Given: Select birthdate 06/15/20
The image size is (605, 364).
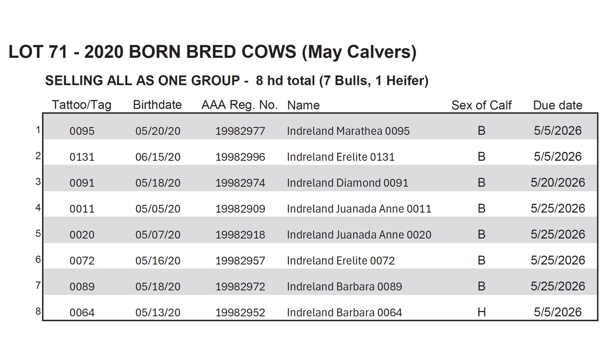Looking at the screenshot, I should (x=158, y=157).
